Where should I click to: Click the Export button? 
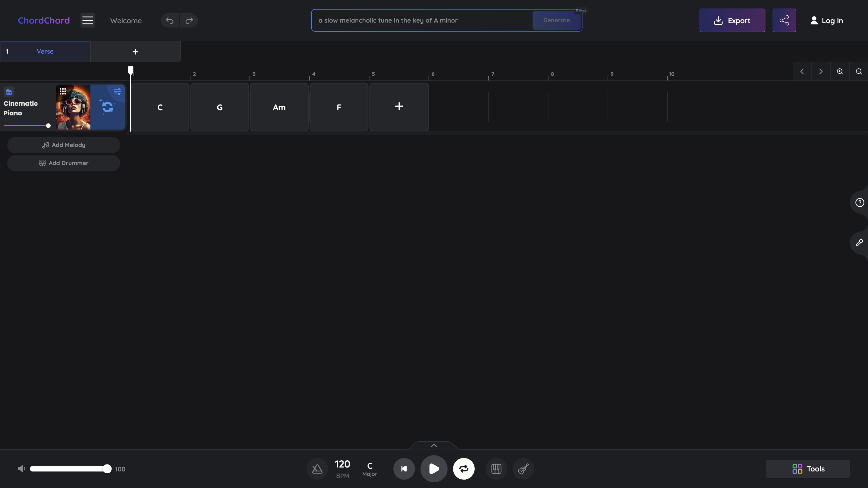click(732, 20)
